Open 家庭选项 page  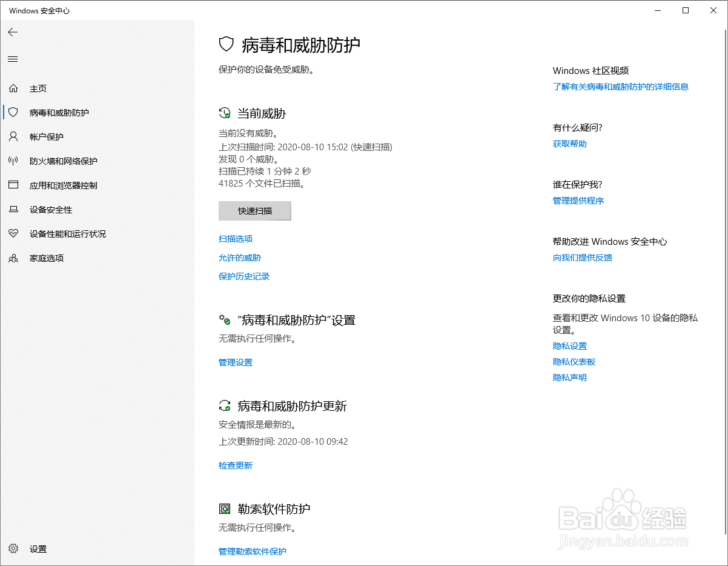(47, 258)
